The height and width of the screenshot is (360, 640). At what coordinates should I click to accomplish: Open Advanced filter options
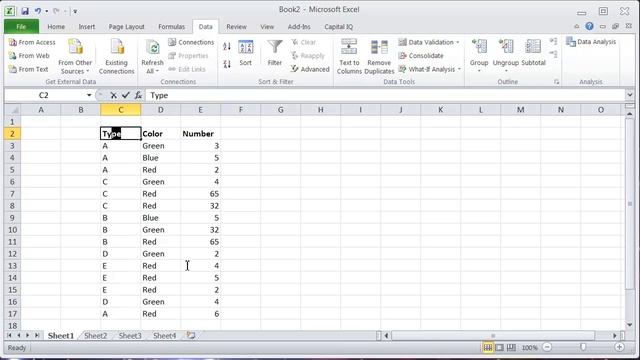coord(310,69)
